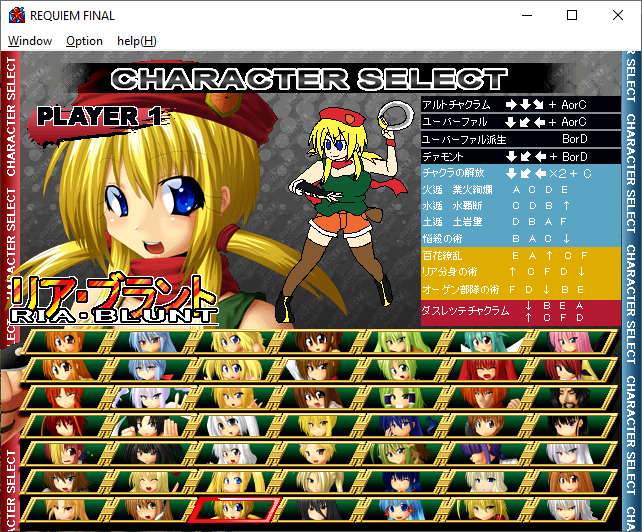Click the 百花繚乱 move entry
This screenshot has width=642, height=532.
[521, 256]
